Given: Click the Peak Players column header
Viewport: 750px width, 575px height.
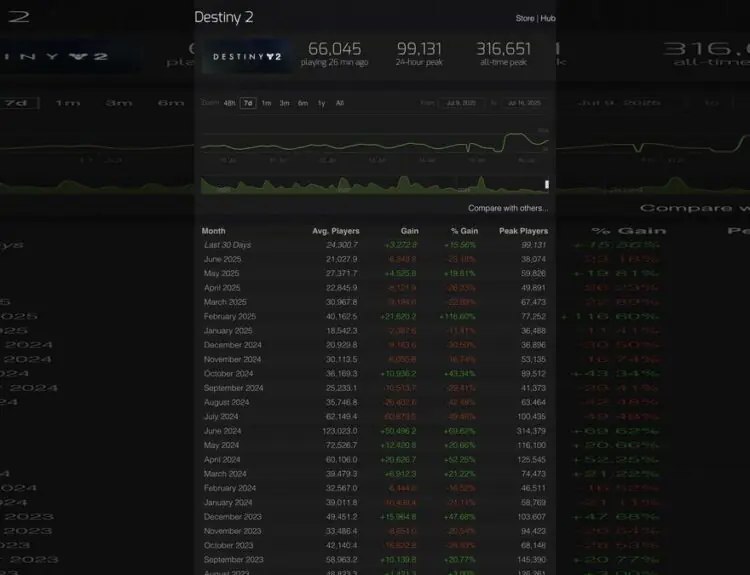Looking at the screenshot, I should [x=524, y=231].
